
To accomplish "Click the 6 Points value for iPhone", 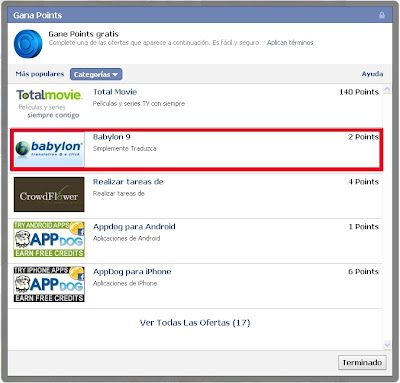I will click(x=364, y=272).
